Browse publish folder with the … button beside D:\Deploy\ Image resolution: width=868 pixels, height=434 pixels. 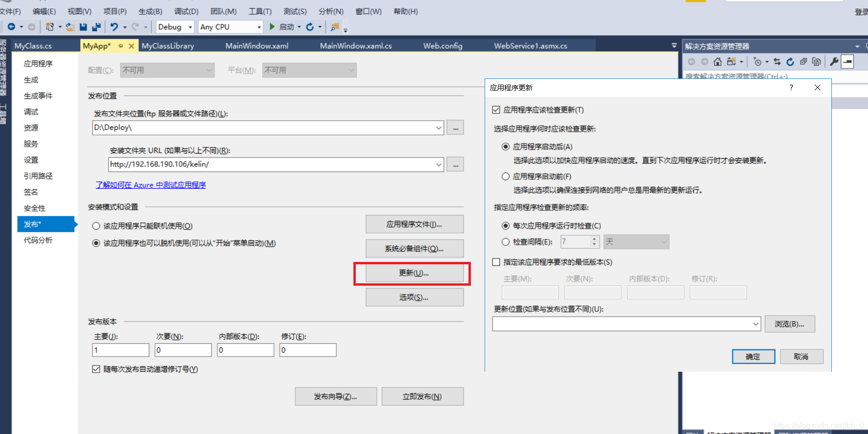click(x=456, y=127)
